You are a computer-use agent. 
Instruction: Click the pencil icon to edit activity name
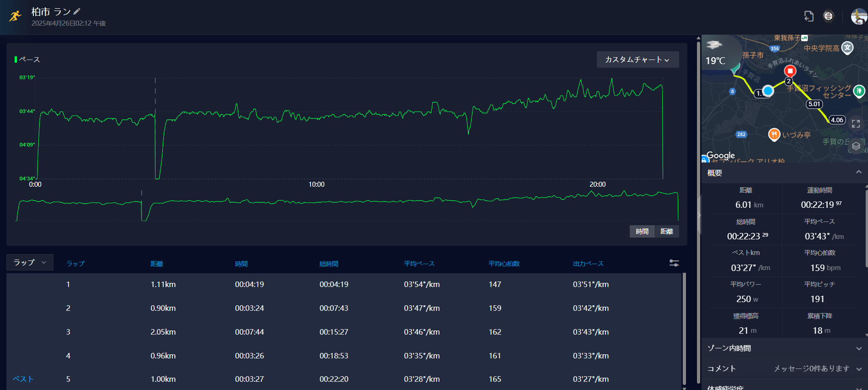click(77, 11)
